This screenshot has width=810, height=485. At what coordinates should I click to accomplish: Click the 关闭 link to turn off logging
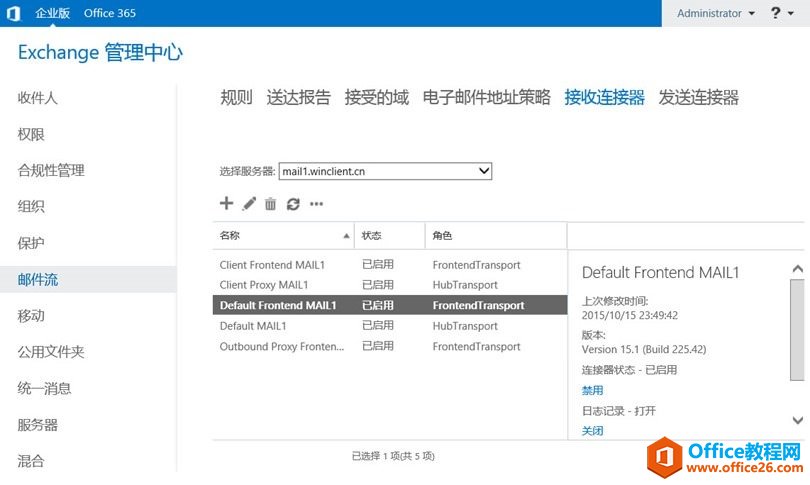(593, 431)
